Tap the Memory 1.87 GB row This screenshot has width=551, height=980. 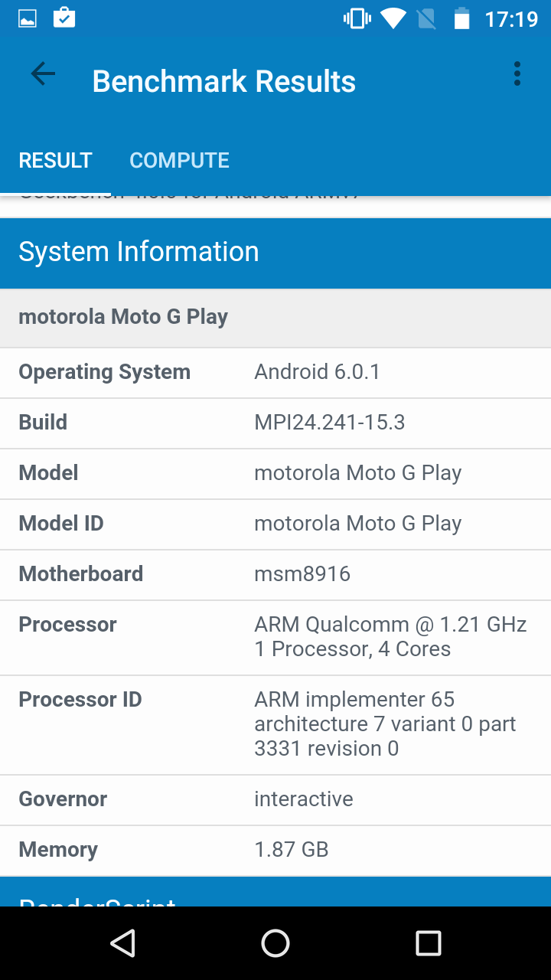click(x=275, y=850)
